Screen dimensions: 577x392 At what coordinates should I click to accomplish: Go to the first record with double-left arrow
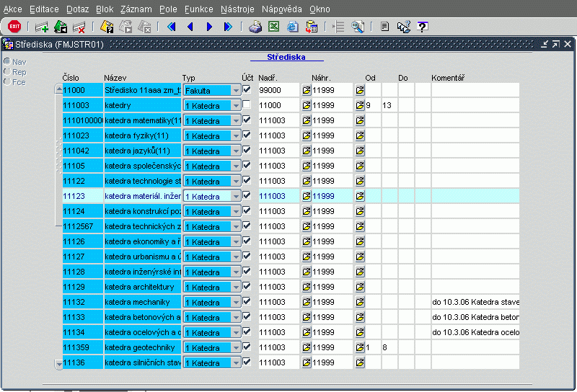pos(172,27)
